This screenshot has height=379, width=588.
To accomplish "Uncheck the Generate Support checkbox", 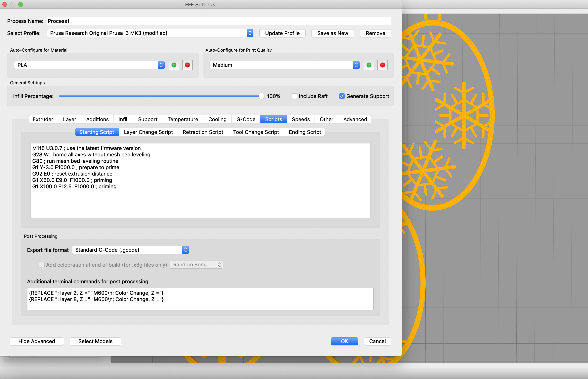I will coord(342,96).
